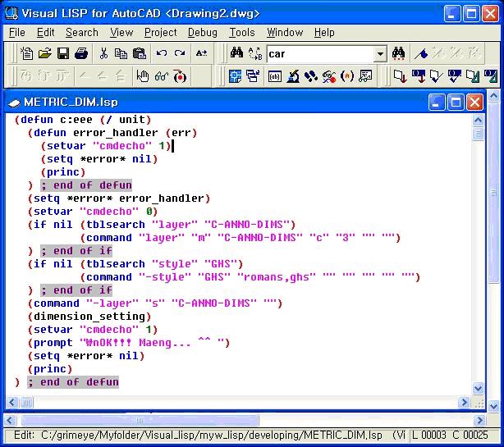Click the Undo arrow icon
Viewport: 504px width, 447px height.
click(161, 54)
